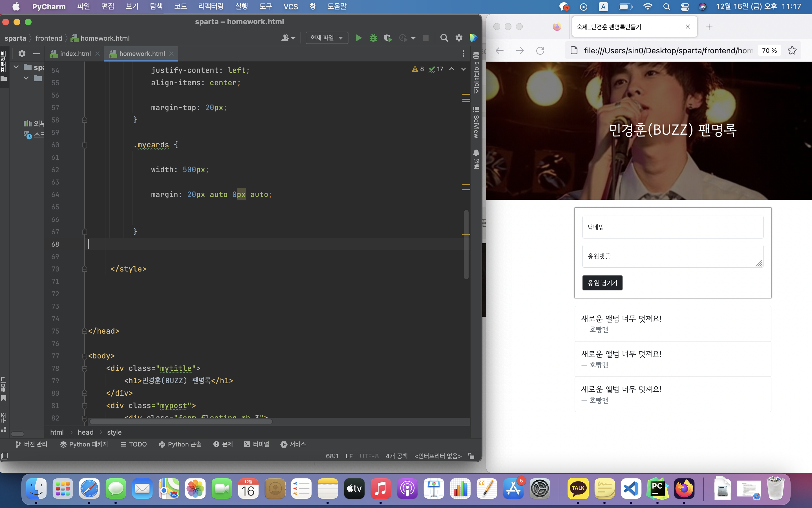The height and width of the screenshot is (508, 812).
Task: Open Terminal tool window
Action: pos(257,444)
